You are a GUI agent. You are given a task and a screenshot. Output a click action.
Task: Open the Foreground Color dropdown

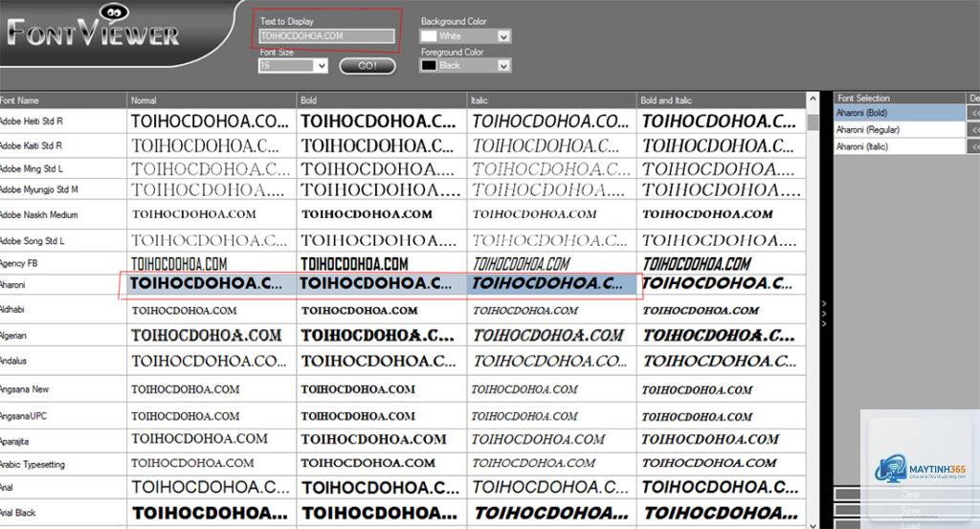pyautogui.click(x=503, y=66)
